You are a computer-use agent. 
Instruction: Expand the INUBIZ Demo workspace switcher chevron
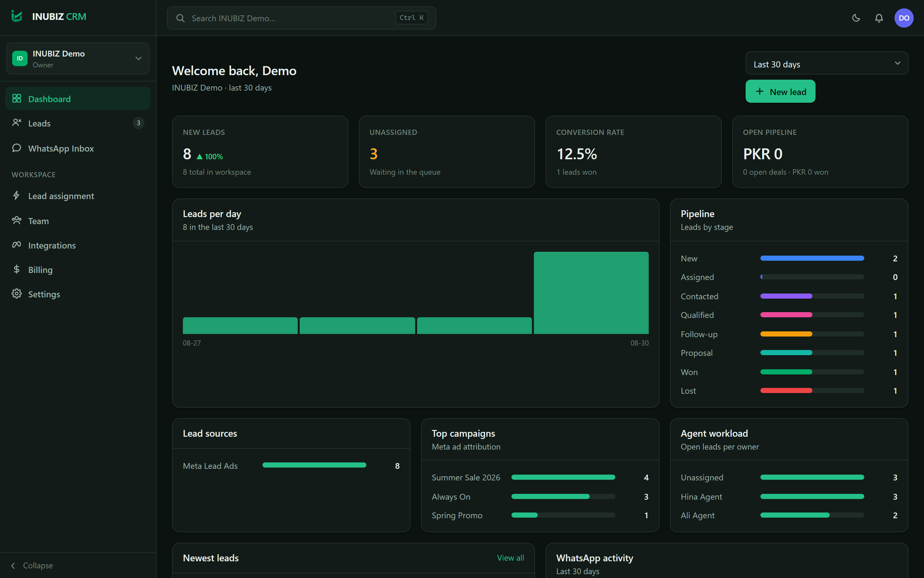(139, 58)
